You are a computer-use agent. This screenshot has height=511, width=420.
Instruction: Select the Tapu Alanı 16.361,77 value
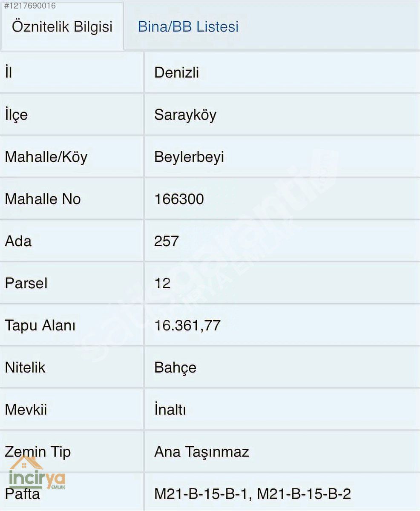coord(187,325)
